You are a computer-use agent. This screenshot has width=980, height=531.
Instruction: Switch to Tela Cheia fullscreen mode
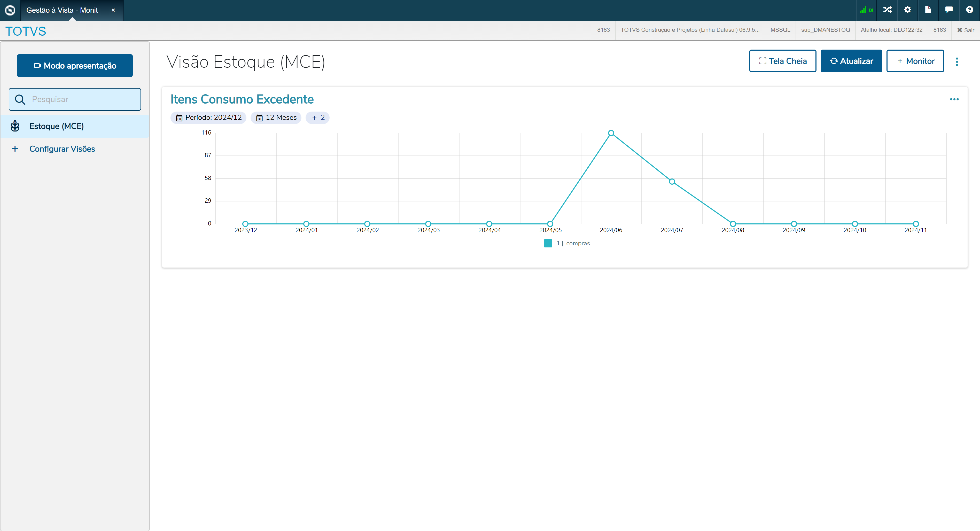coord(783,61)
